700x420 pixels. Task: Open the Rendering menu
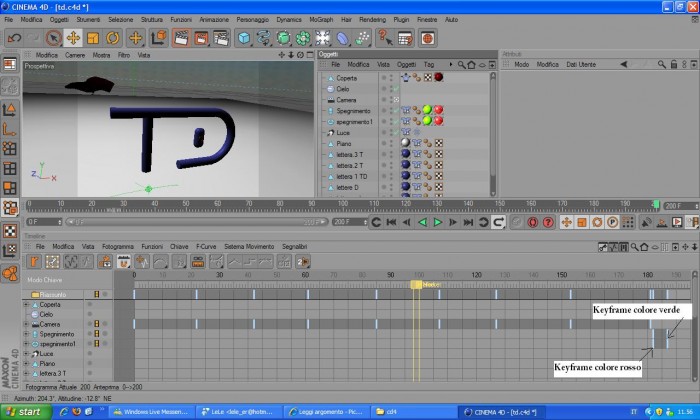pyautogui.click(x=372, y=20)
